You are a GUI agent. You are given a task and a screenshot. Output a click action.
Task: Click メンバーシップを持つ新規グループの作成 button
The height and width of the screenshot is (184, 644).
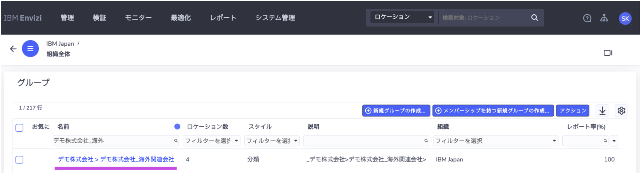493,110
